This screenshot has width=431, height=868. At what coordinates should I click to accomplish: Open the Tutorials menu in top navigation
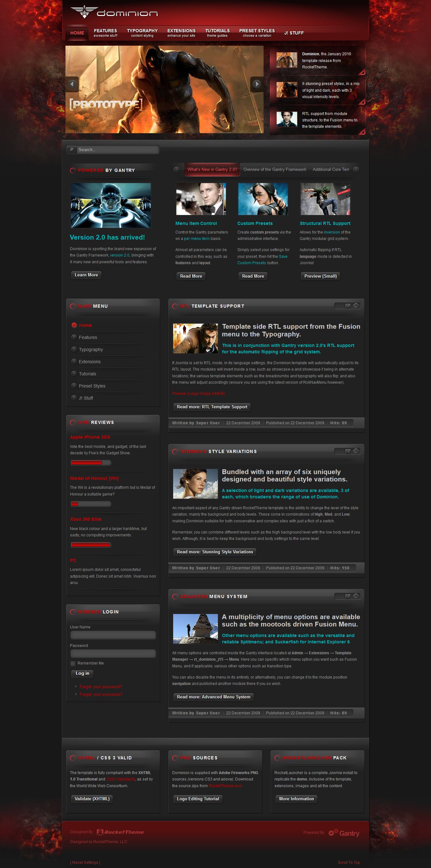click(217, 33)
